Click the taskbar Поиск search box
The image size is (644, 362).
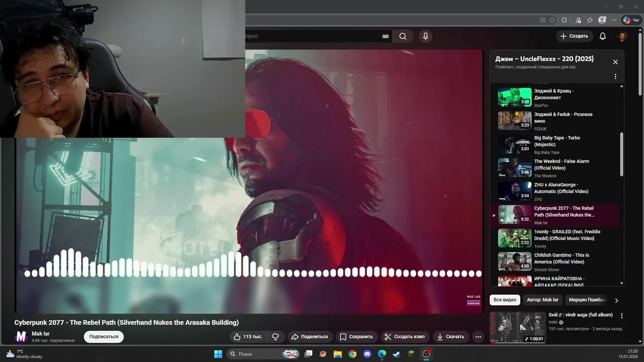pos(263,354)
